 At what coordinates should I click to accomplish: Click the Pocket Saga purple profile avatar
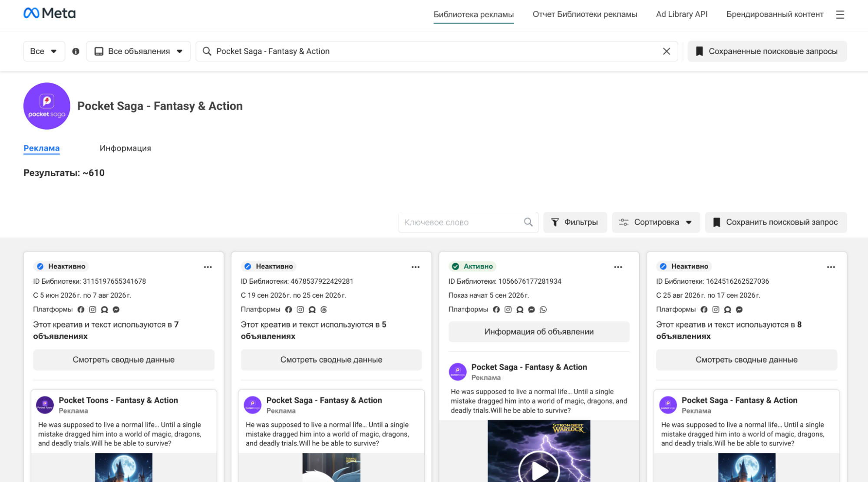tap(47, 106)
